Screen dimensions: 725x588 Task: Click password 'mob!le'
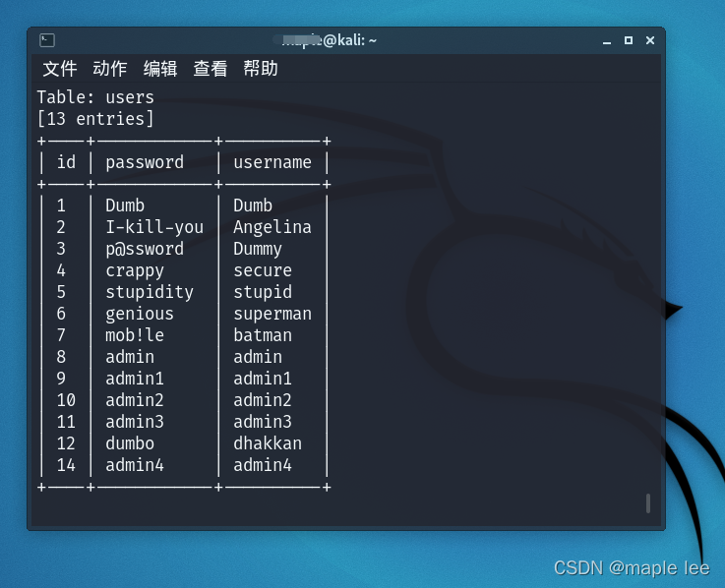click(135, 335)
